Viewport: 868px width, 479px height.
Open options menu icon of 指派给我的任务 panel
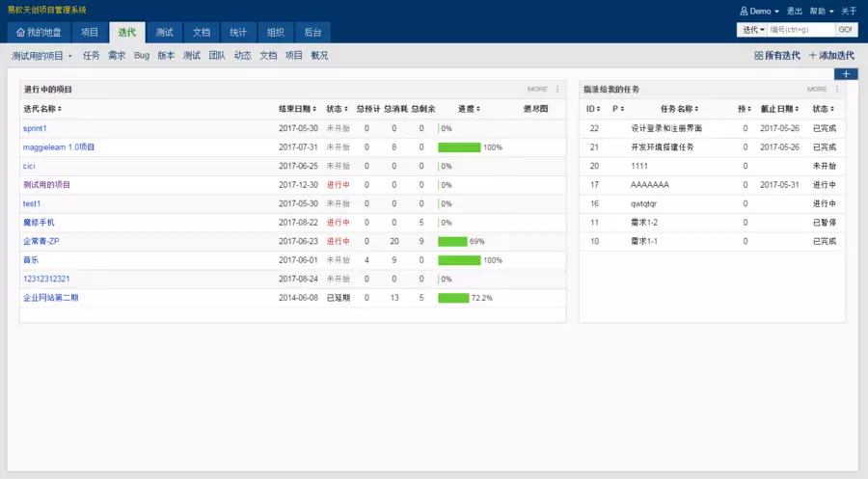pos(836,90)
